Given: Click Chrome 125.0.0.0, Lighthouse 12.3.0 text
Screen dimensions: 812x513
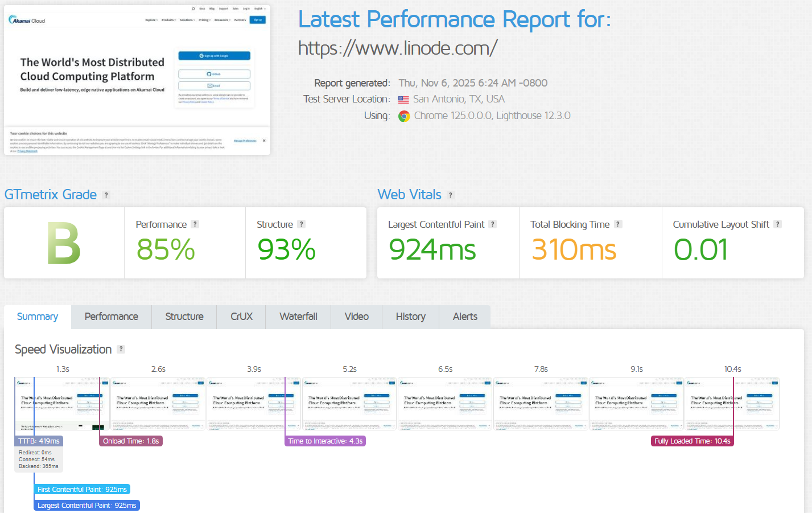Looking at the screenshot, I should pos(492,116).
